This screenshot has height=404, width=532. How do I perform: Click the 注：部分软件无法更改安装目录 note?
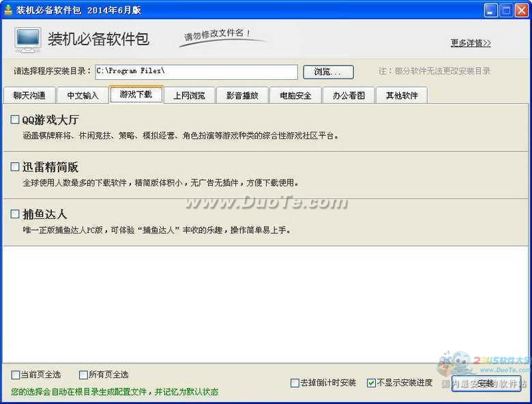coord(434,71)
